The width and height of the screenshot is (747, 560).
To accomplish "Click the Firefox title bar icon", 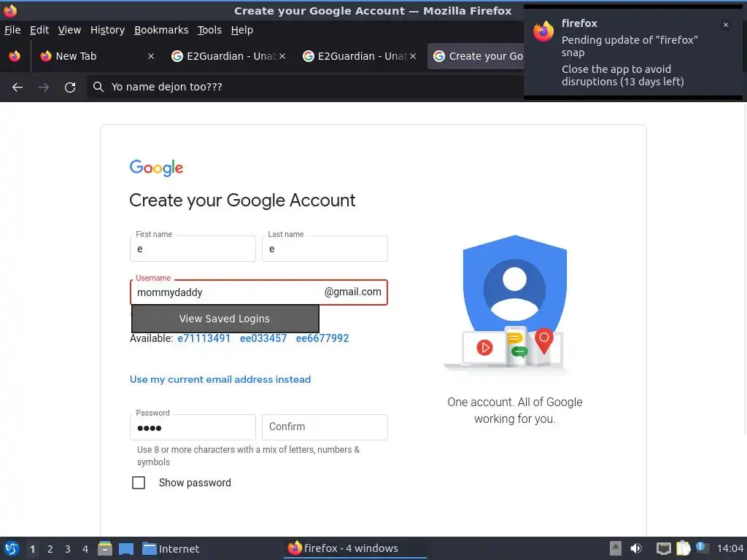I will [10, 10].
